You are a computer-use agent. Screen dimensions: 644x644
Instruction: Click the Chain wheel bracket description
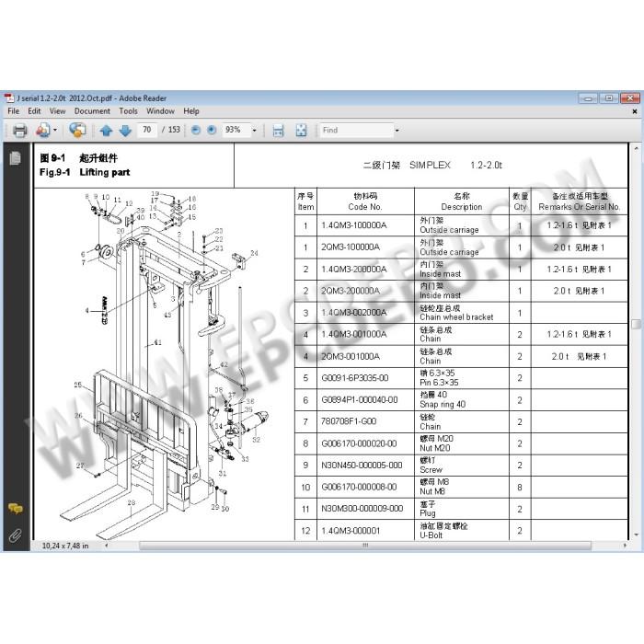456,317
